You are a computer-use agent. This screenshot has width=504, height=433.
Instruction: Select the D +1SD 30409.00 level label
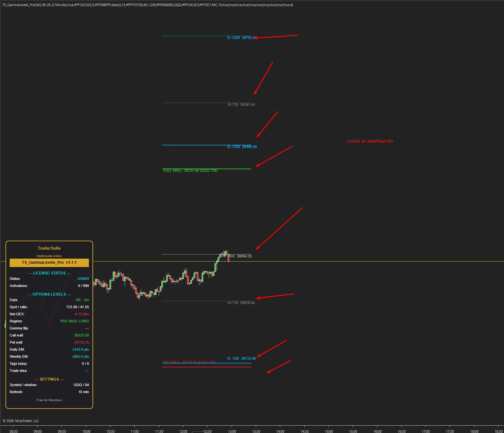click(x=242, y=147)
